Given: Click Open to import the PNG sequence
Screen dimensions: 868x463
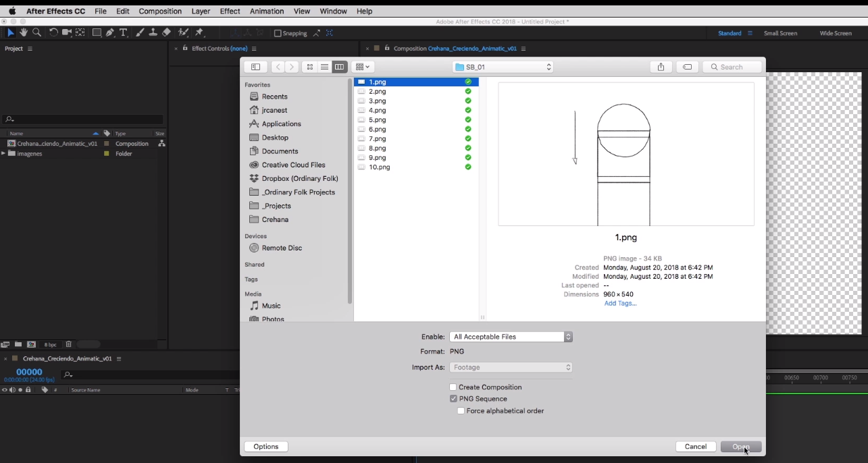Looking at the screenshot, I should point(740,446).
